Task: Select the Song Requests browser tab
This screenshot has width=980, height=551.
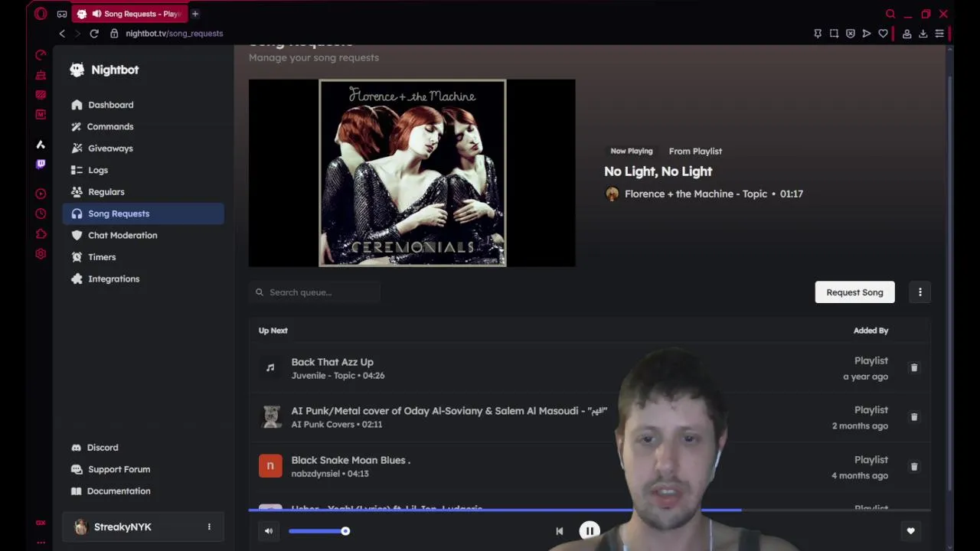Action: point(130,14)
